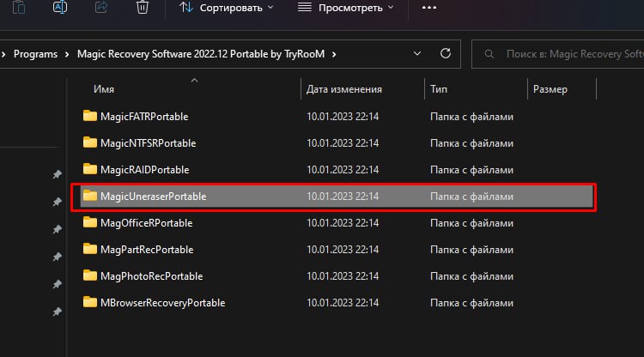Sort by the Тип column header
This screenshot has height=357, width=644.
pos(439,89)
